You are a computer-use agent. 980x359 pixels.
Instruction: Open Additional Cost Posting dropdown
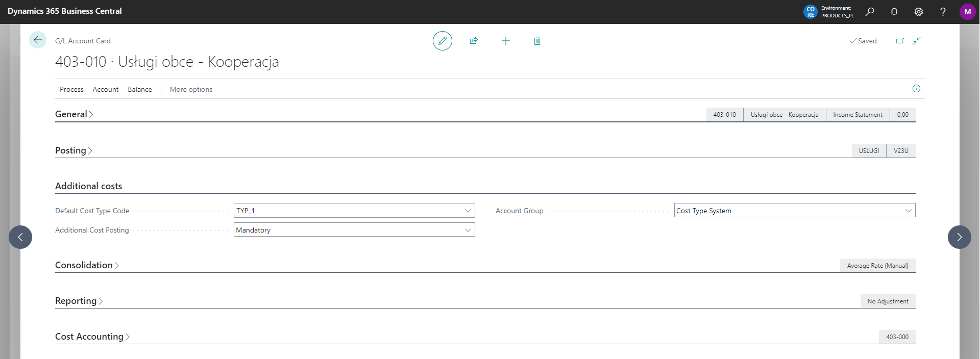click(468, 230)
